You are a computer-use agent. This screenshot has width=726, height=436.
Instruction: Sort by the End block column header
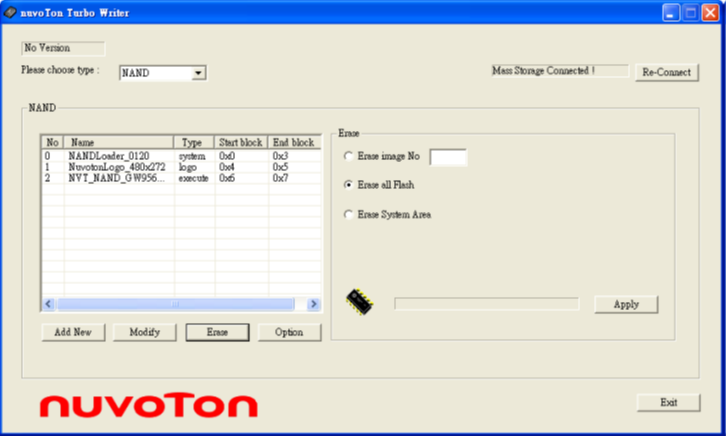pos(294,142)
